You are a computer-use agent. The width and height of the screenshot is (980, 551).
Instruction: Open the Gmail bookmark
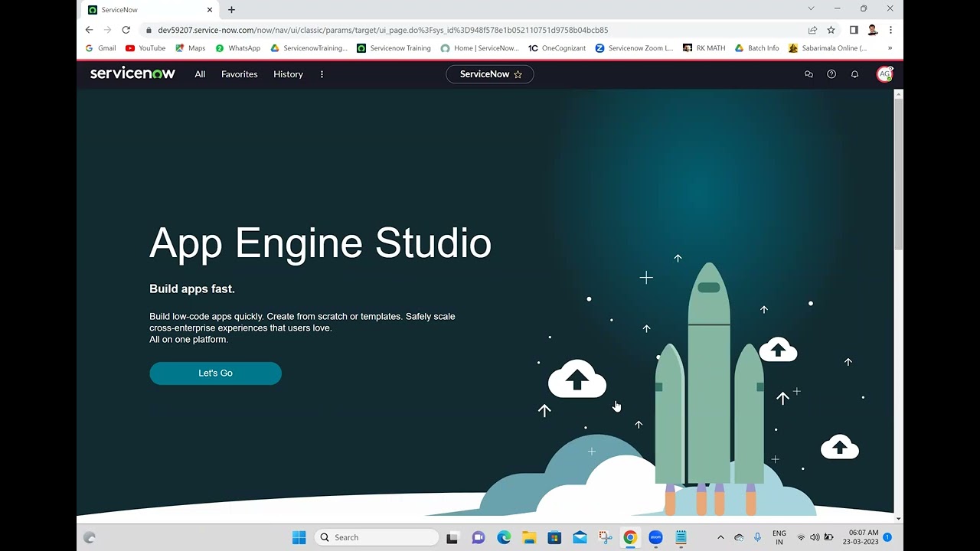pos(100,48)
